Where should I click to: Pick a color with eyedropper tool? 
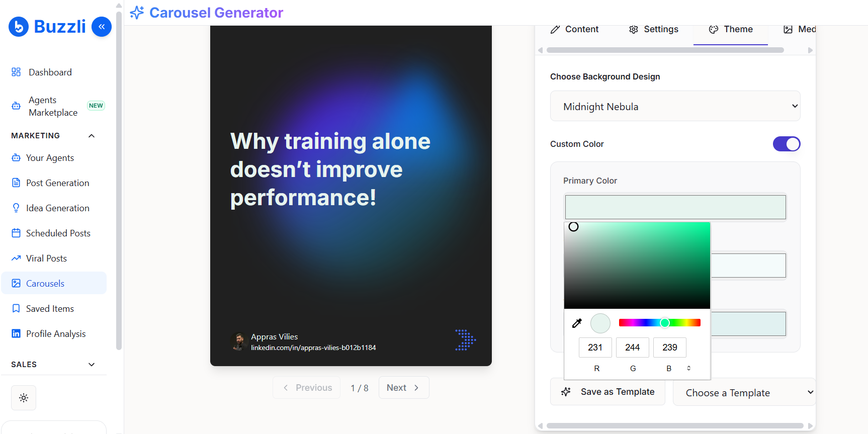pyautogui.click(x=577, y=323)
